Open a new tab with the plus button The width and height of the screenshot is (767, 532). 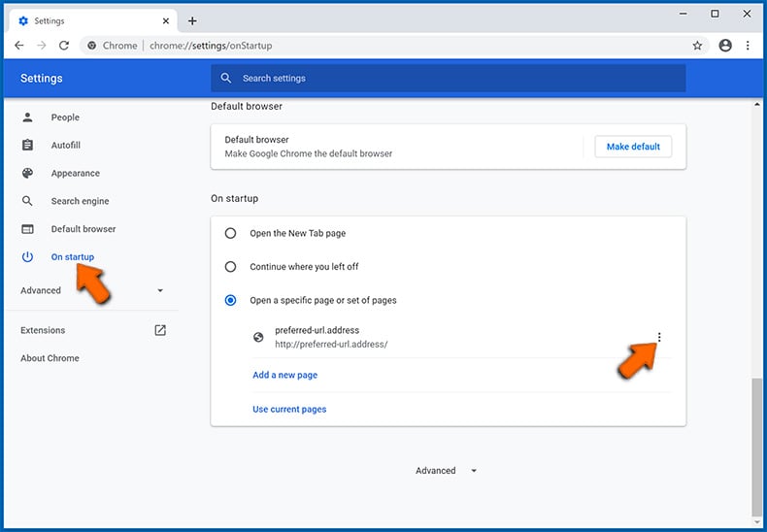click(x=192, y=21)
